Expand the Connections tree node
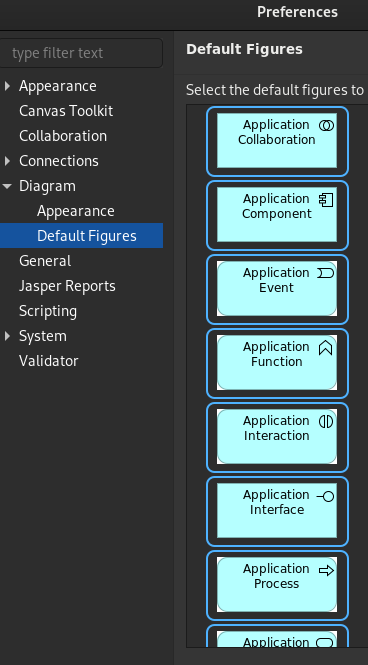 pos(7,161)
